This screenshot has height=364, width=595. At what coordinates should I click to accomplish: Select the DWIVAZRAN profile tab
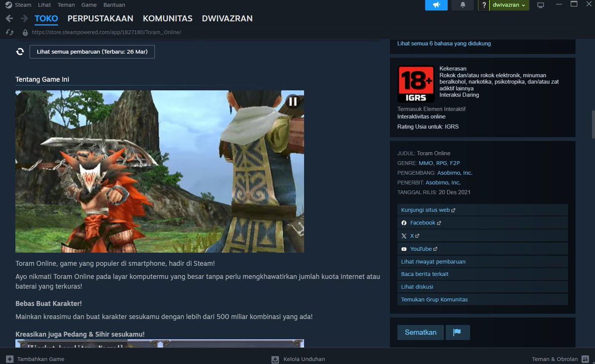point(227,18)
